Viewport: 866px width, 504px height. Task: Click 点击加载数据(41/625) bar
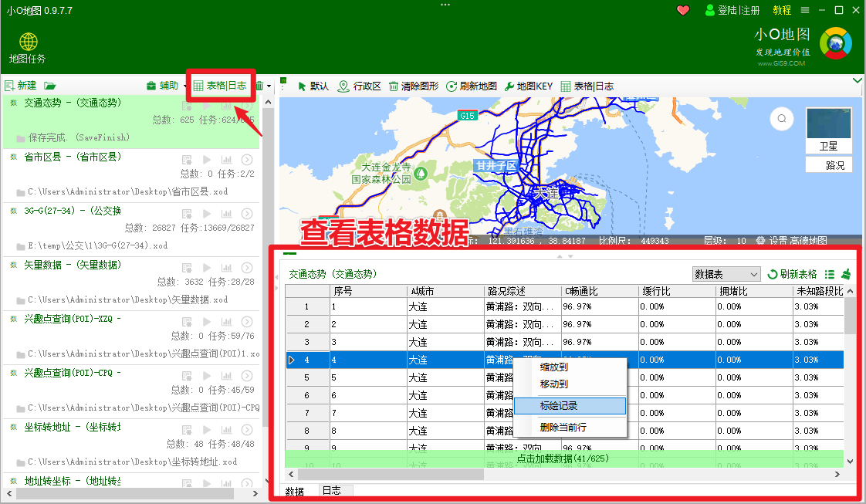(564, 458)
